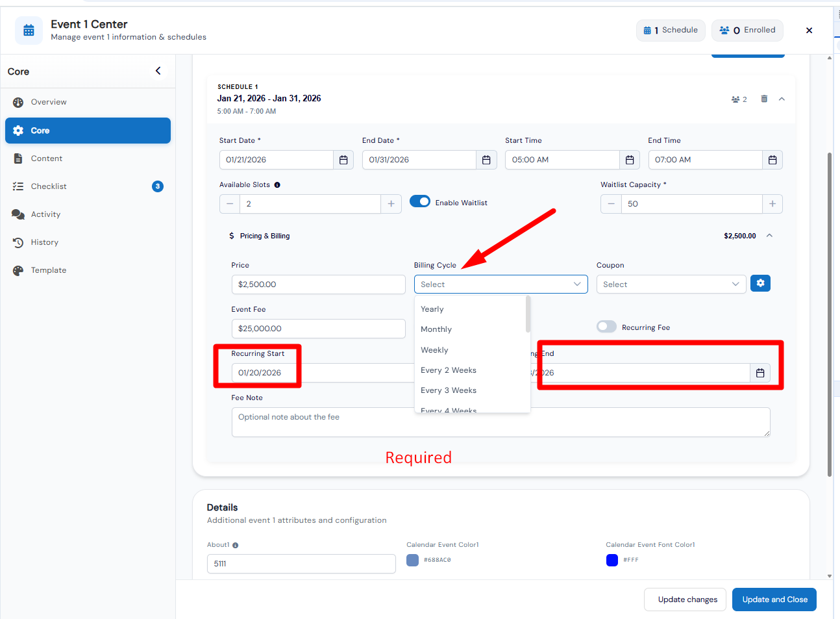Choose Monthly billing cycle option
The image size is (840, 619).
tap(470, 329)
